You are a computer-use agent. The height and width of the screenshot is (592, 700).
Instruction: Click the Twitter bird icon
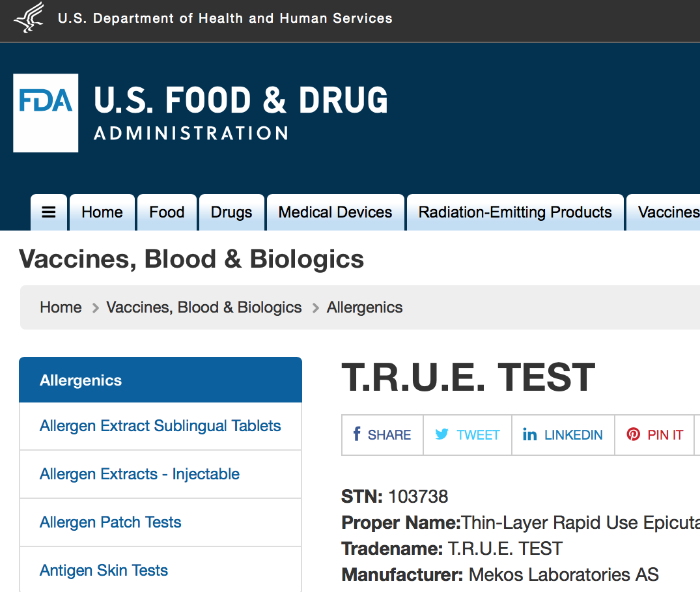coord(442,434)
